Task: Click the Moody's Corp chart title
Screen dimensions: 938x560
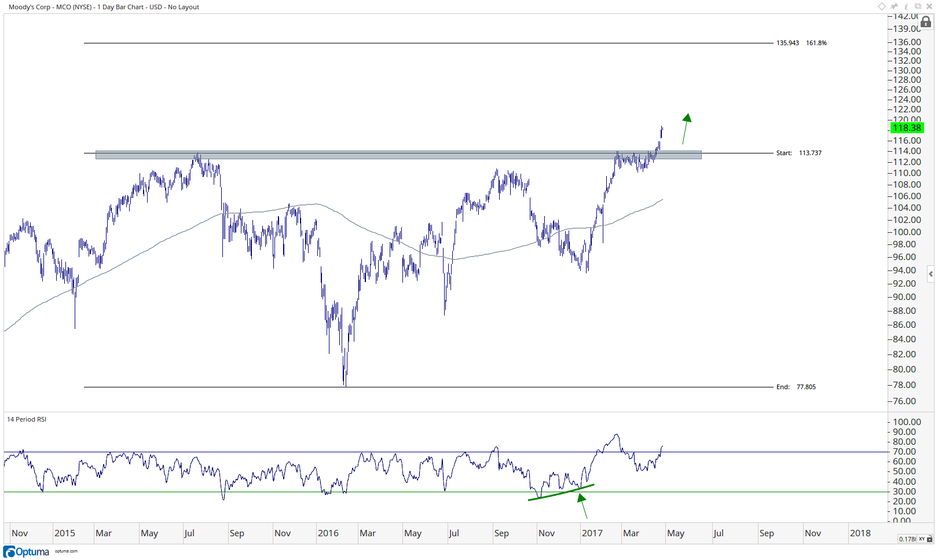Action: coord(104,7)
